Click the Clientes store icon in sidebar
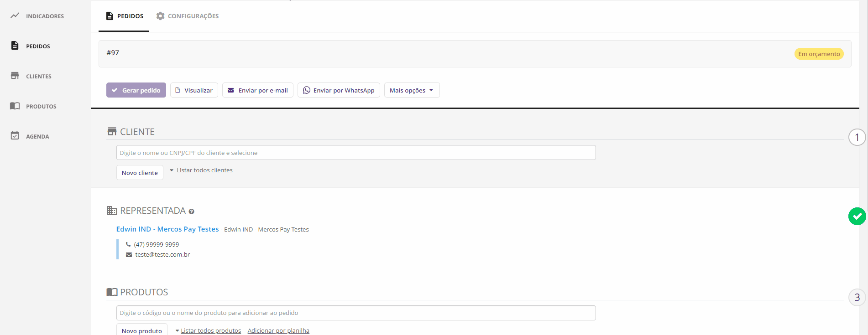 pos(15,76)
